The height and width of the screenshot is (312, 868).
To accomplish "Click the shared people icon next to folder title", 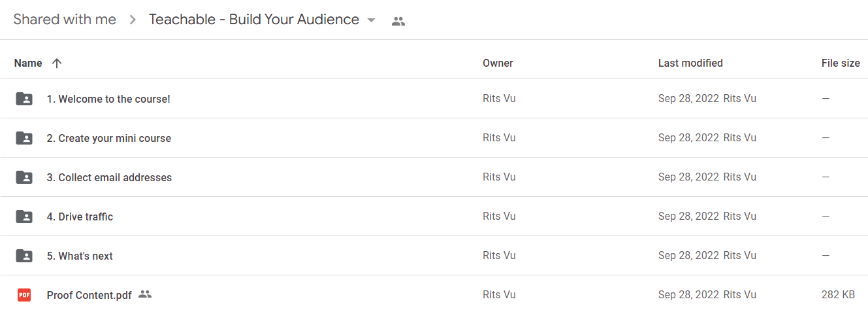I will tap(398, 21).
